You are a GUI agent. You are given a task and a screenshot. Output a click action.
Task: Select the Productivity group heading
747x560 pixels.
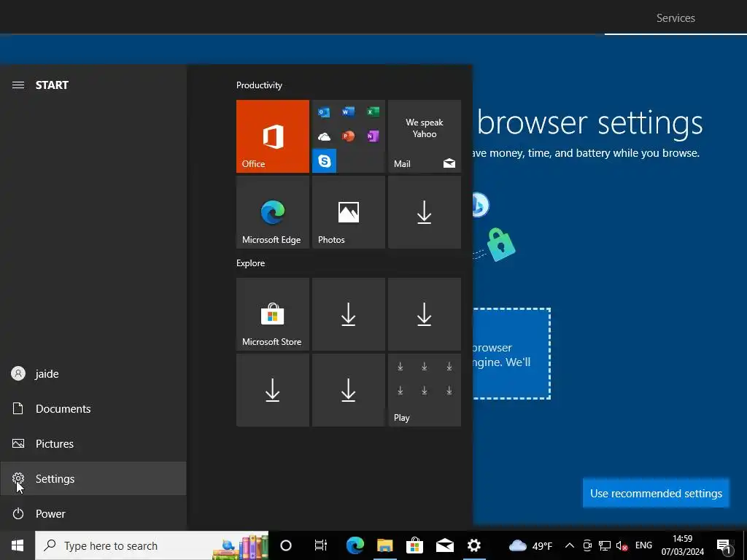[259, 85]
